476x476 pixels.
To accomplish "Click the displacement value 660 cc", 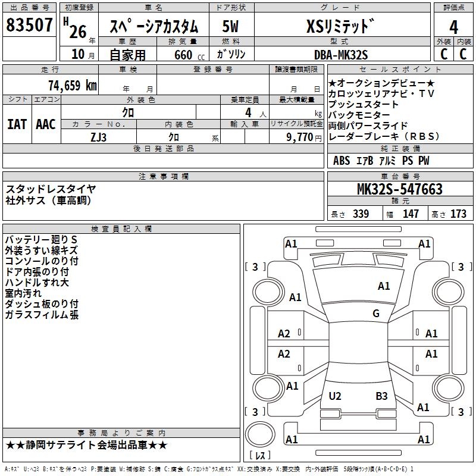I will (x=189, y=55).
